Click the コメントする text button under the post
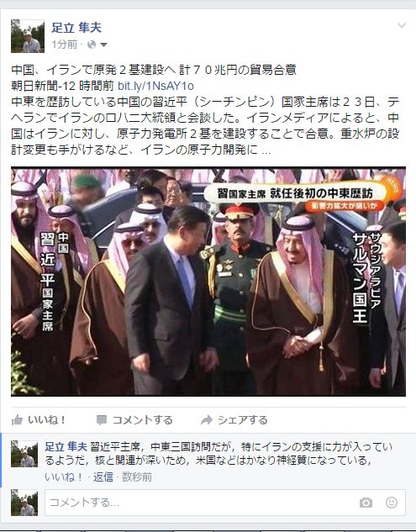Viewport: 416px width, 532px height. [x=143, y=420]
